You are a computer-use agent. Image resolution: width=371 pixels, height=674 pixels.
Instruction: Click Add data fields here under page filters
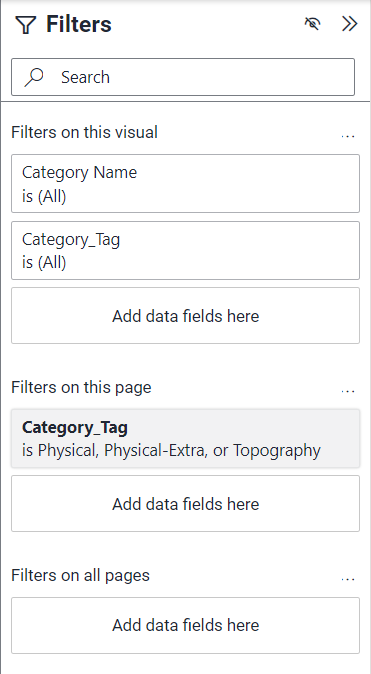tap(185, 504)
